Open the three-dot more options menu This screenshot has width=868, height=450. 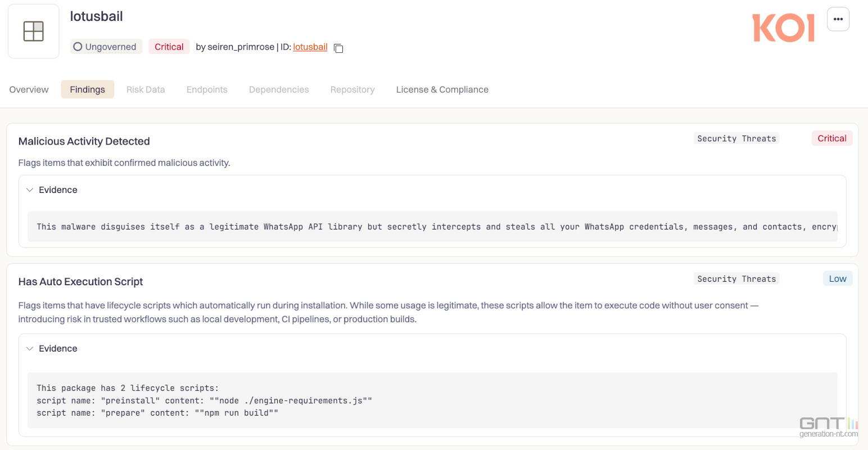(x=838, y=19)
